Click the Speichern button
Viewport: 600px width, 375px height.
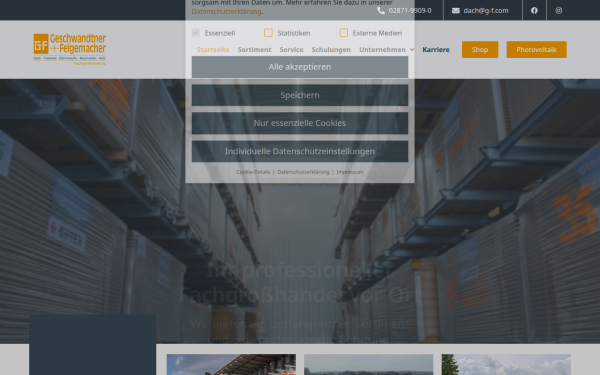pyautogui.click(x=300, y=95)
